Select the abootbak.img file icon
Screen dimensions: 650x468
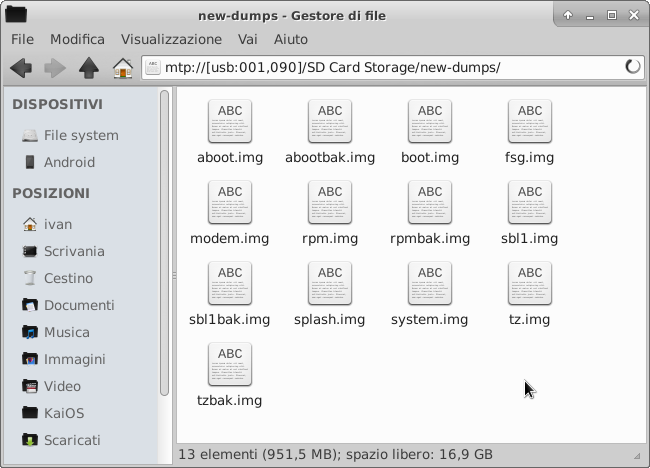pyautogui.click(x=330, y=121)
